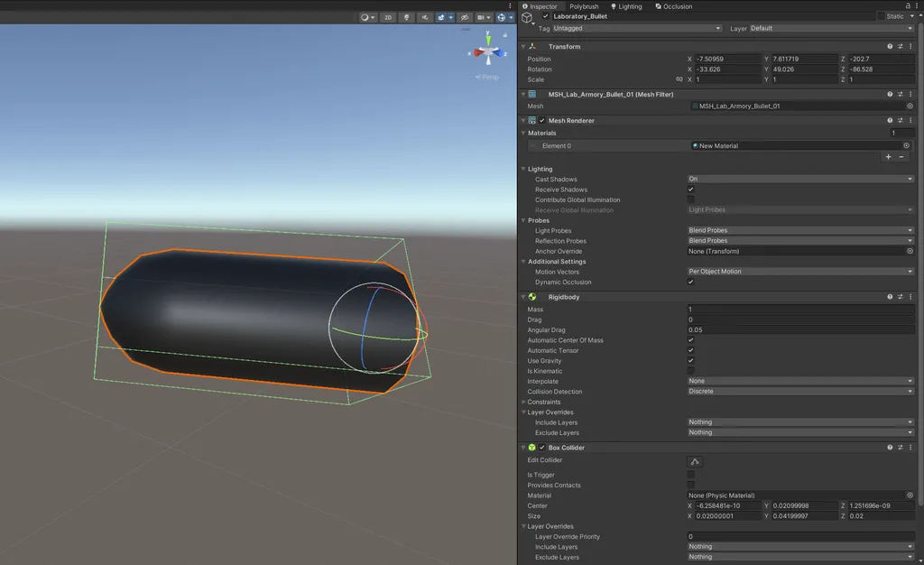The height and width of the screenshot is (565, 924).
Task: Toggle Inspector lock icon
Action: click(908, 6)
